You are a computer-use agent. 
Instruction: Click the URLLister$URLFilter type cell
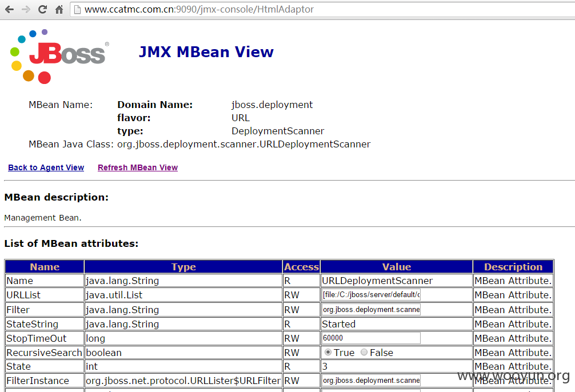coord(183,381)
